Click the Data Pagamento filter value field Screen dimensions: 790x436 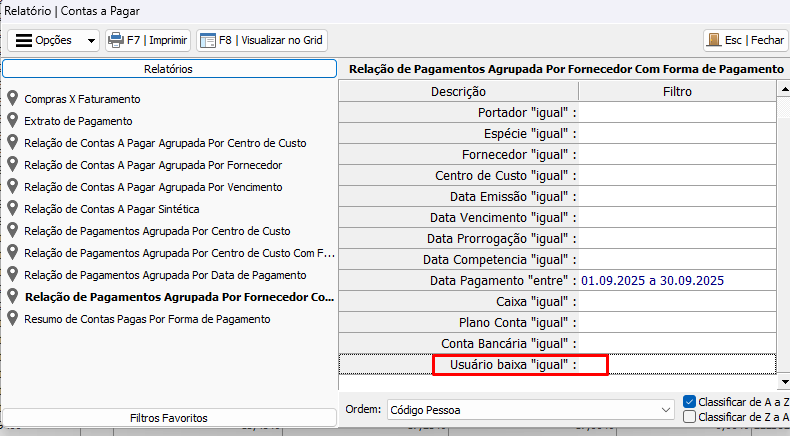677,281
